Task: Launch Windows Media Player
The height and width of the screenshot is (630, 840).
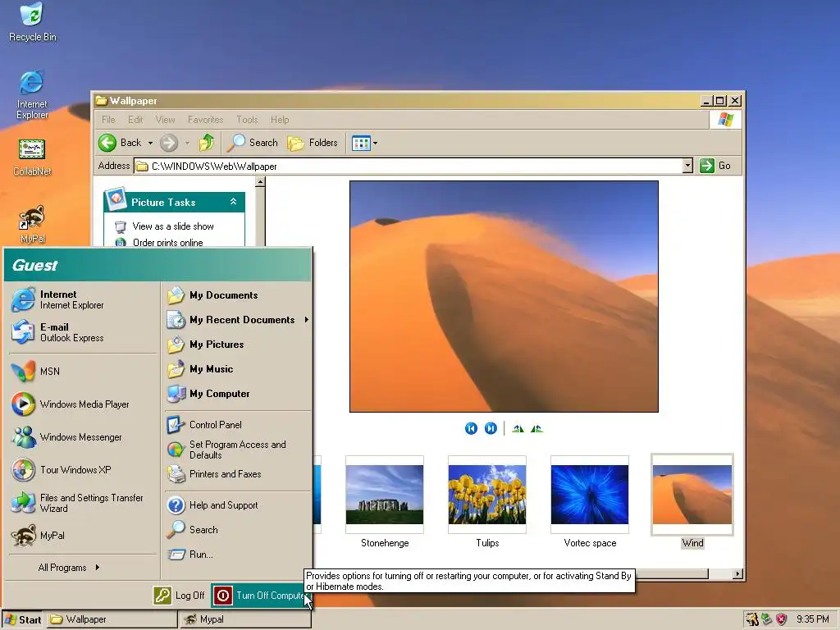Action: (83, 404)
